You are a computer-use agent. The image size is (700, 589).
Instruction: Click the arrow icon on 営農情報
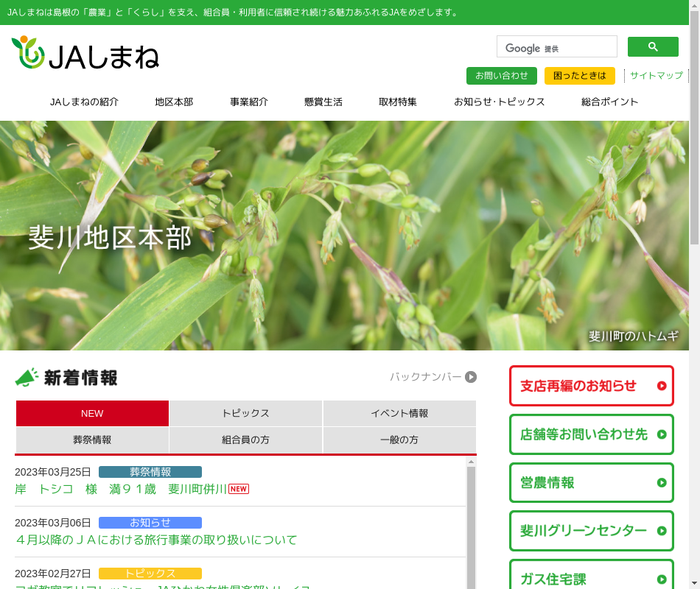[x=662, y=483]
